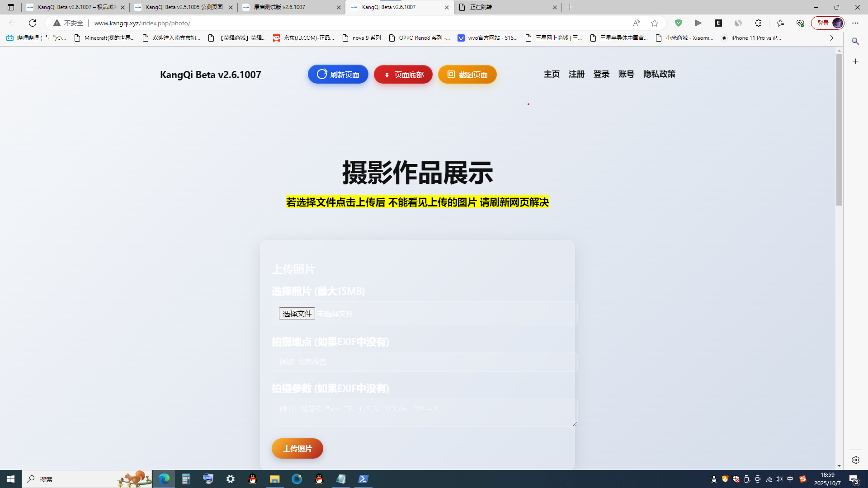Open the profile avatar account menu
Image resolution: width=868 pixels, height=488 pixels.
coord(837,23)
